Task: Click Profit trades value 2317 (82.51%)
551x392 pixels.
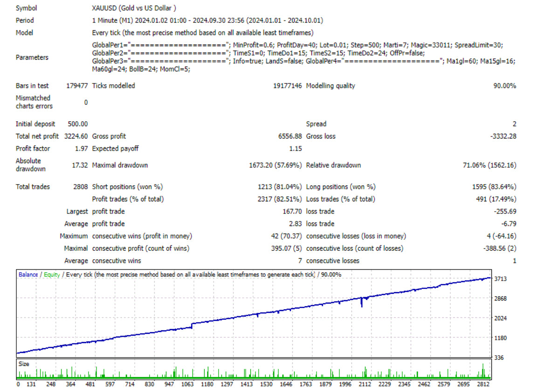Action: coord(279,199)
